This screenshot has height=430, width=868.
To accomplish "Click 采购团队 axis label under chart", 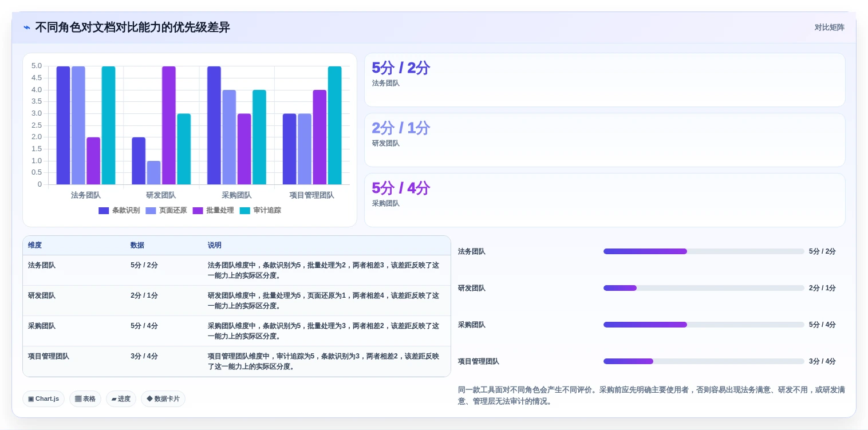I will [x=236, y=195].
